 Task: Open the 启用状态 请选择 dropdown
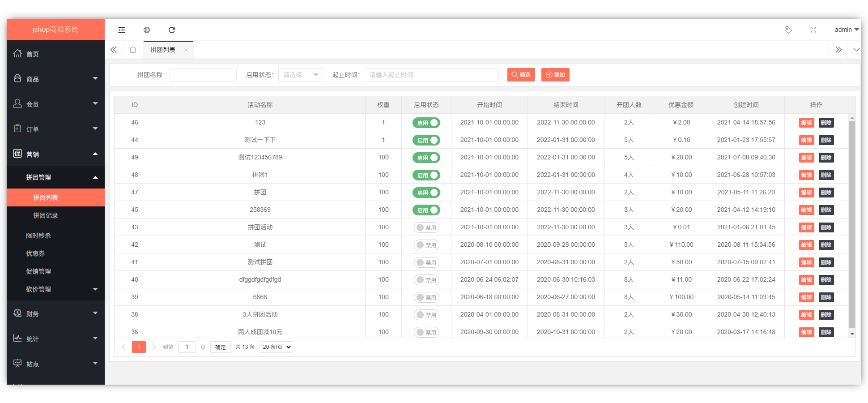pos(301,75)
